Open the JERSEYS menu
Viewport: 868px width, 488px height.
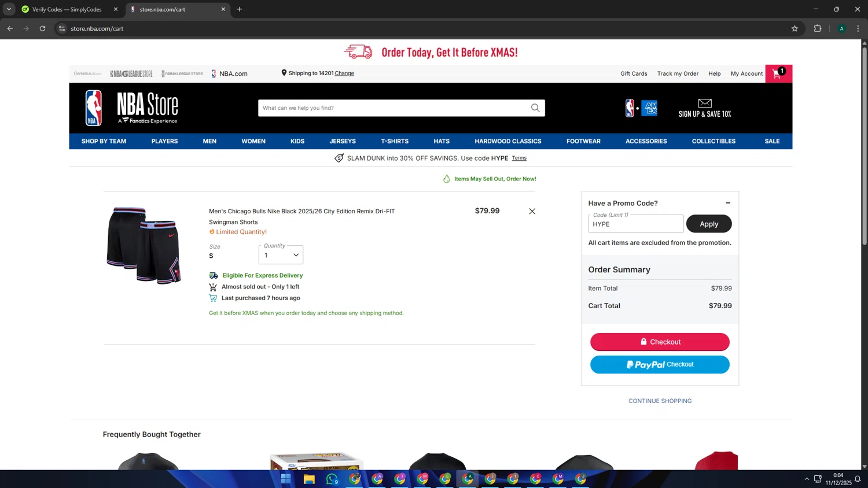coord(343,141)
